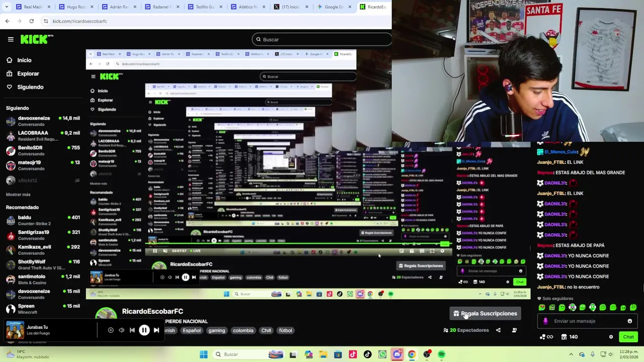Open TikTok from the taskbar
644x362 pixels.
(367, 354)
